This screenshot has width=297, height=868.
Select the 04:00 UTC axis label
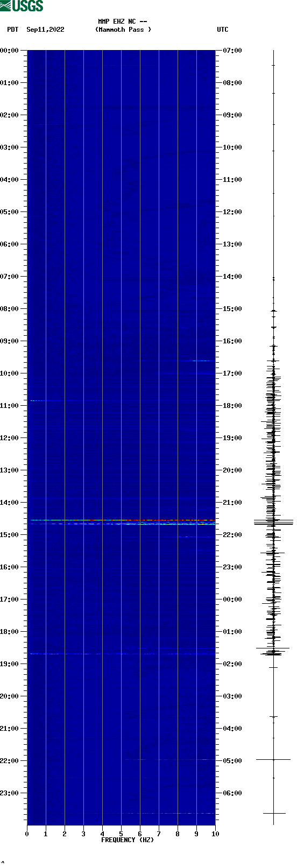click(232, 729)
